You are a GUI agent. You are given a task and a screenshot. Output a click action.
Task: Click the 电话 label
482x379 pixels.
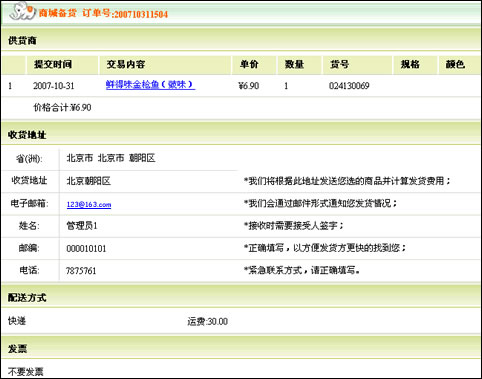coord(29,270)
